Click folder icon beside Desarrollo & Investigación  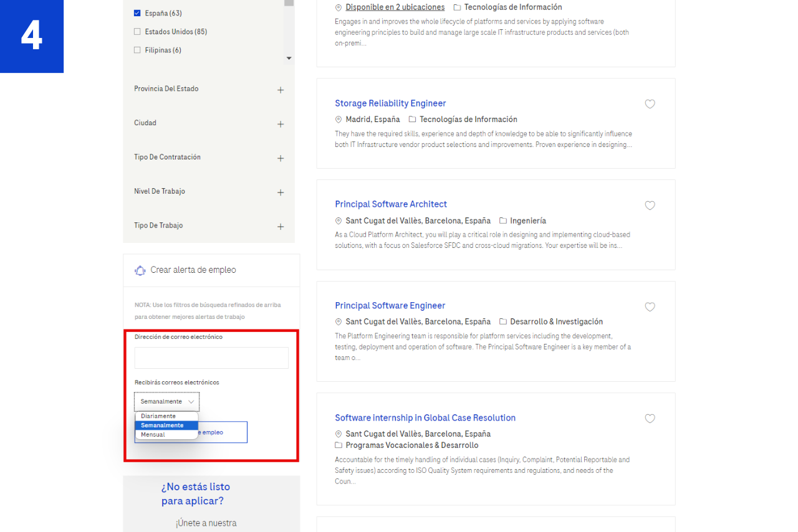(x=502, y=321)
